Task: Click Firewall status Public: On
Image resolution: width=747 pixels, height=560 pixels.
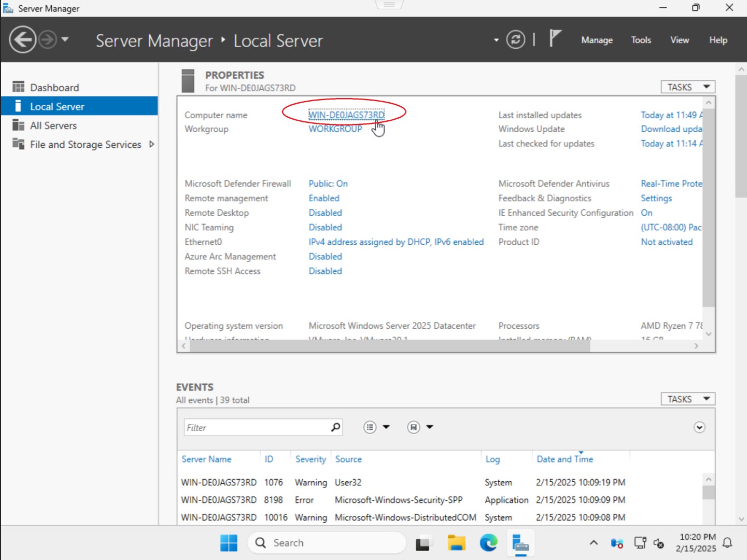Action: click(x=328, y=184)
